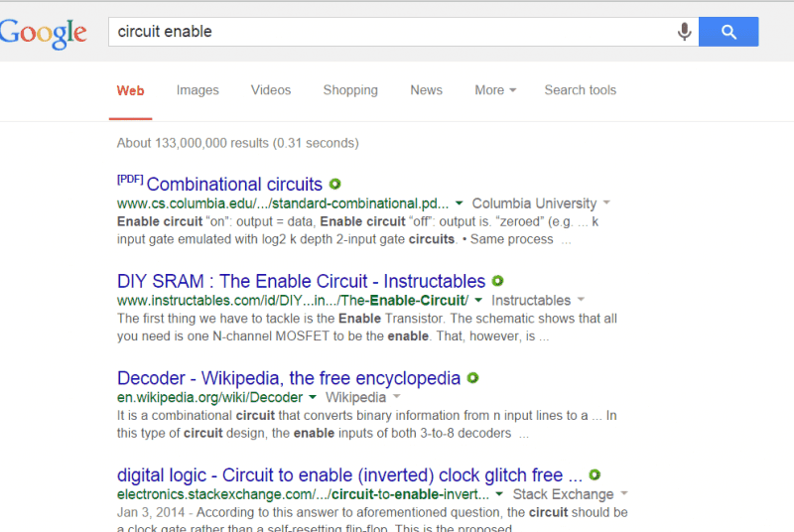Image resolution: width=794 pixels, height=532 pixels.
Task: Click green circle icon beside Combinational circuits
Action: (335, 184)
